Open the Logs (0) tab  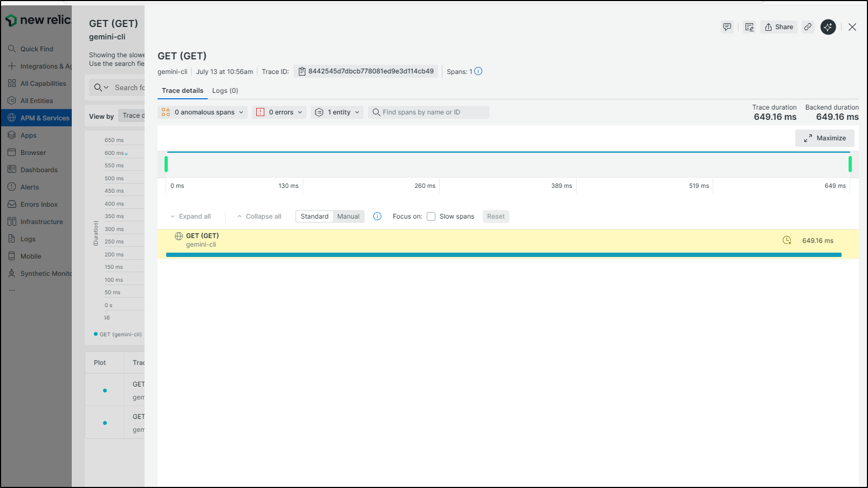[225, 91]
